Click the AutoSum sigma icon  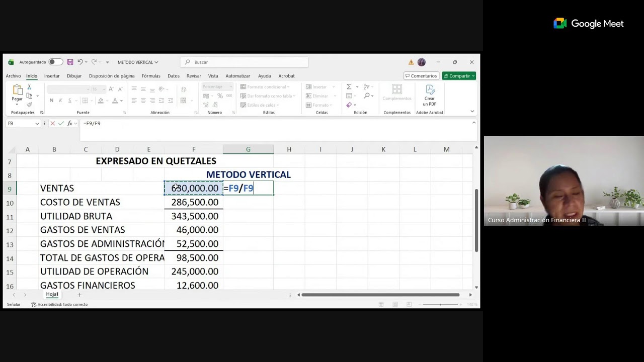tap(349, 87)
